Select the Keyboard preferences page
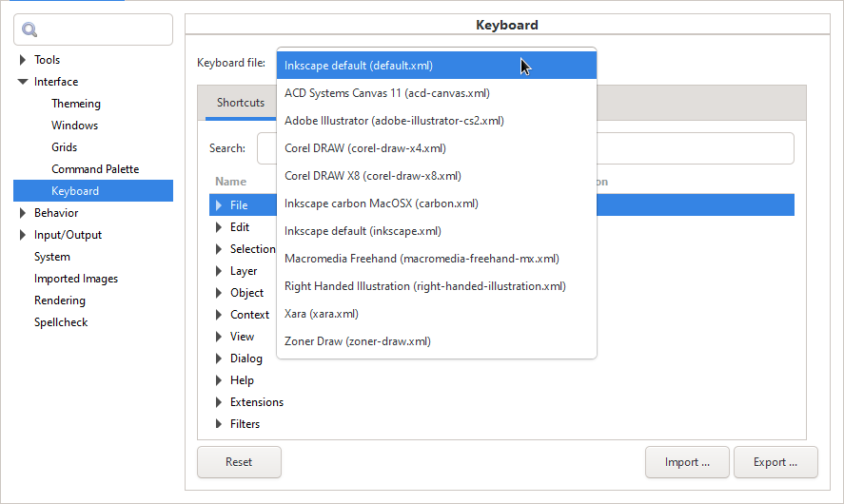The width and height of the screenshot is (844, 504). 93,191
